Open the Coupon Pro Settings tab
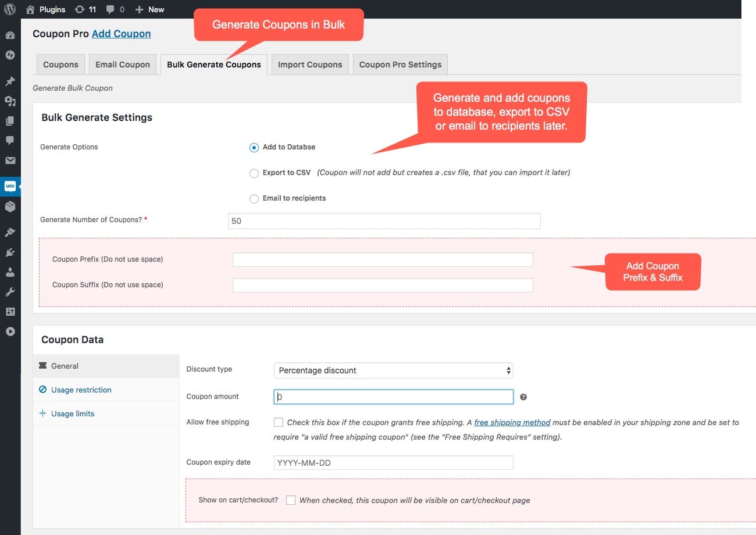The width and height of the screenshot is (756, 535). tap(400, 65)
